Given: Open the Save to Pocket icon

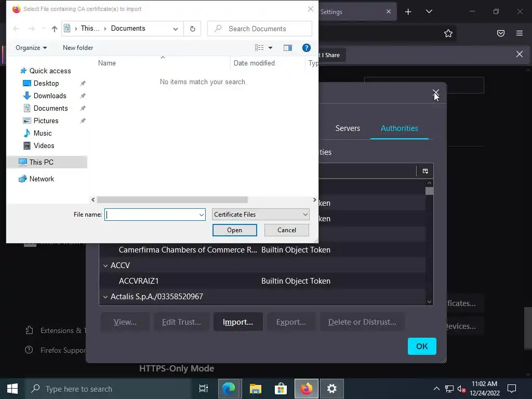Looking at the screenshot, I should pos(501,33).
